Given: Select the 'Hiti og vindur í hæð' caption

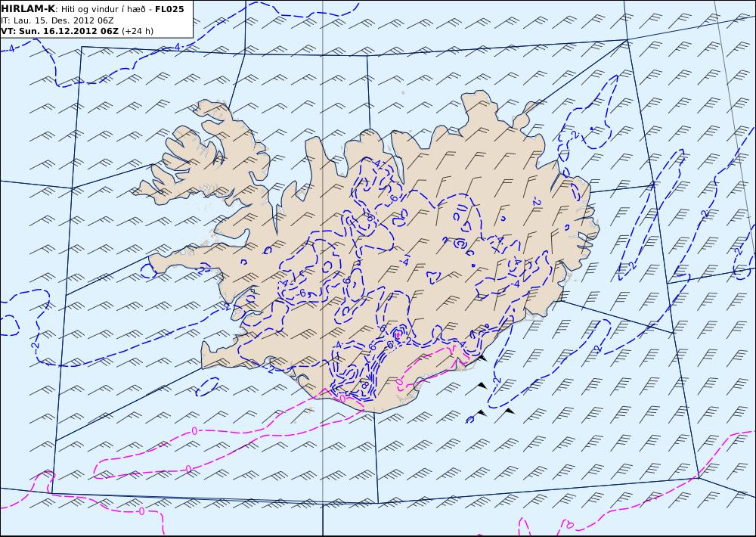Looking at the screenshot, I should [106, 9].
